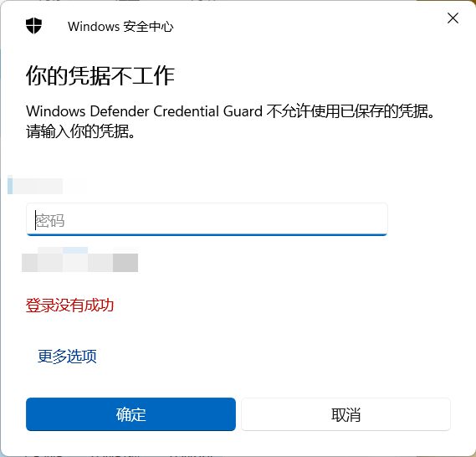Click the 请输入你的凭据 instruction line

tap(80, 131)
